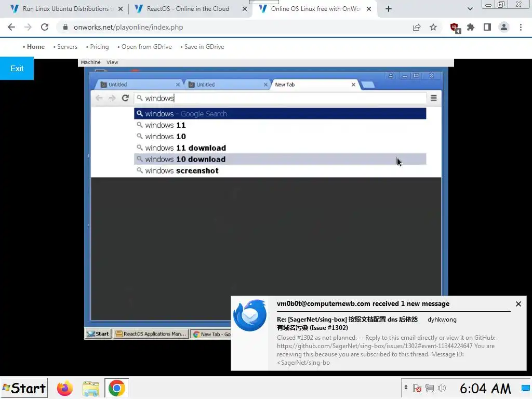The height and width of the screenshot is (399, 532).
Task: Open the Pricing link
Action: 99,46
